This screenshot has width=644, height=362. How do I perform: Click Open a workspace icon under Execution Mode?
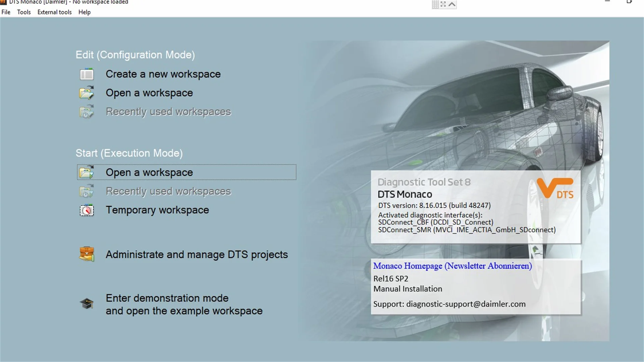point(87,172)
